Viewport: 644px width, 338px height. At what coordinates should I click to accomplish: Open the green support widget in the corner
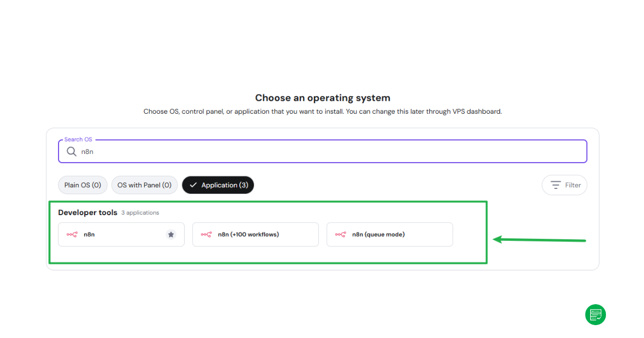[595, 314]
